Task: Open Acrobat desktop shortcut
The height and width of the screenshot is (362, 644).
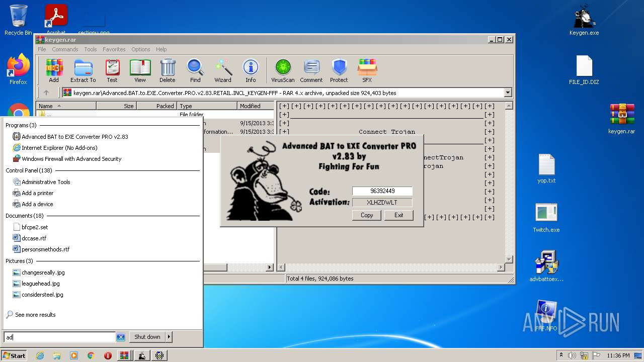Action: (x=56, y=20)
